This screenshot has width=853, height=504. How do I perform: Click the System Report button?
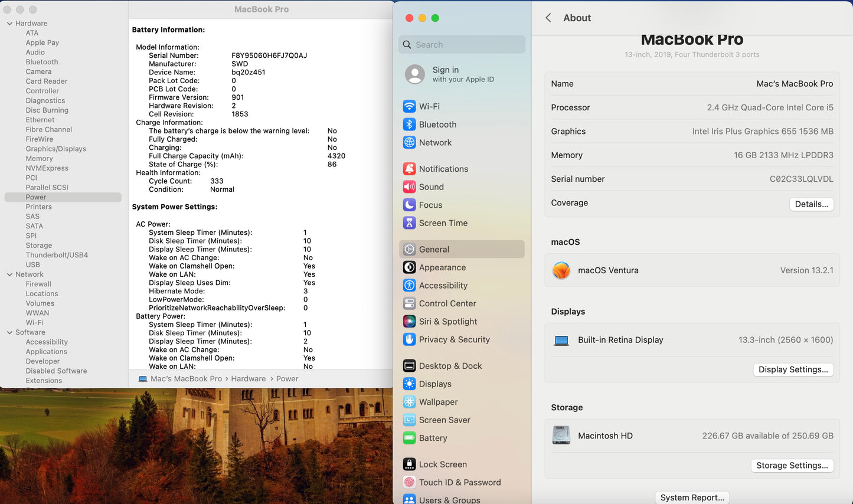[692, 498]
